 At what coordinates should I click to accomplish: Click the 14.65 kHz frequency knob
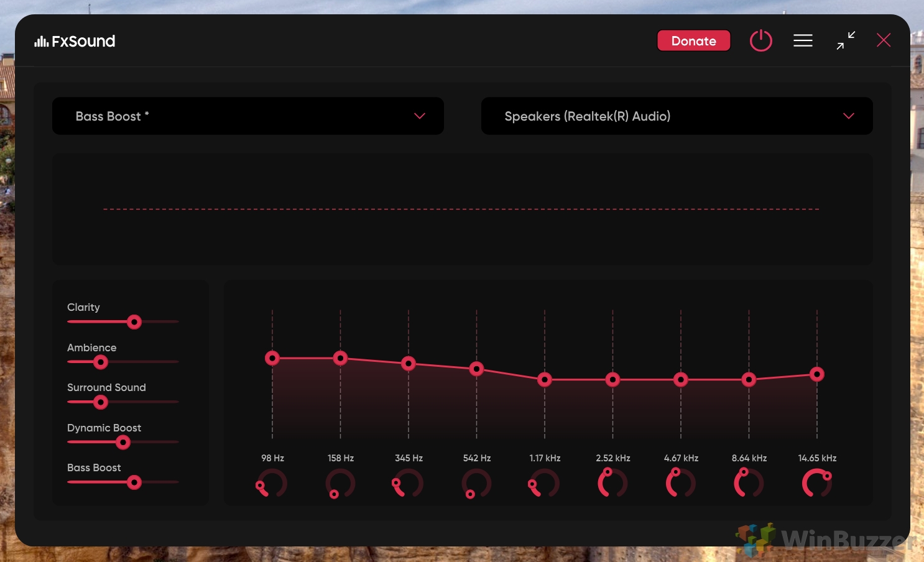pos(817,483)
